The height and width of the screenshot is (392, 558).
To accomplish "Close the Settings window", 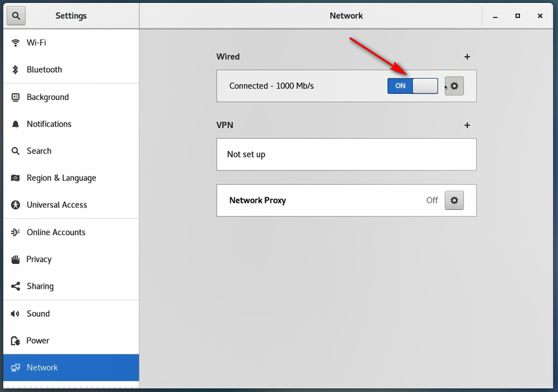I will pos(540,16).
